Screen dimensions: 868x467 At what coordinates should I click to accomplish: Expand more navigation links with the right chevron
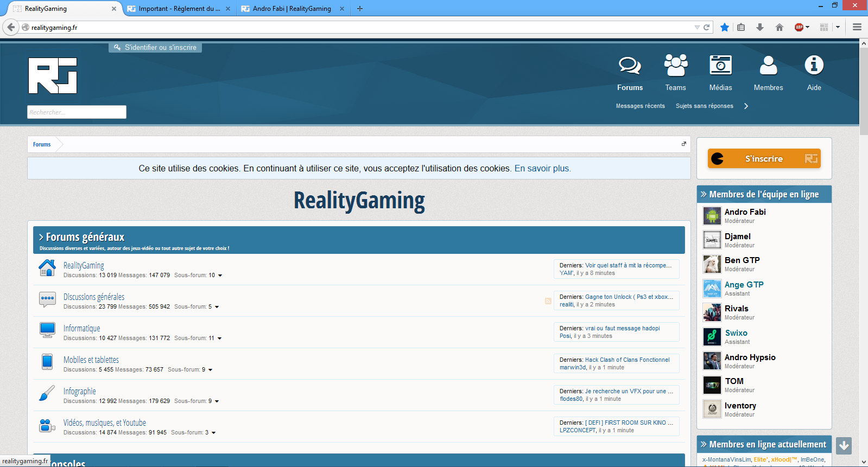click(x=746, y=106)
